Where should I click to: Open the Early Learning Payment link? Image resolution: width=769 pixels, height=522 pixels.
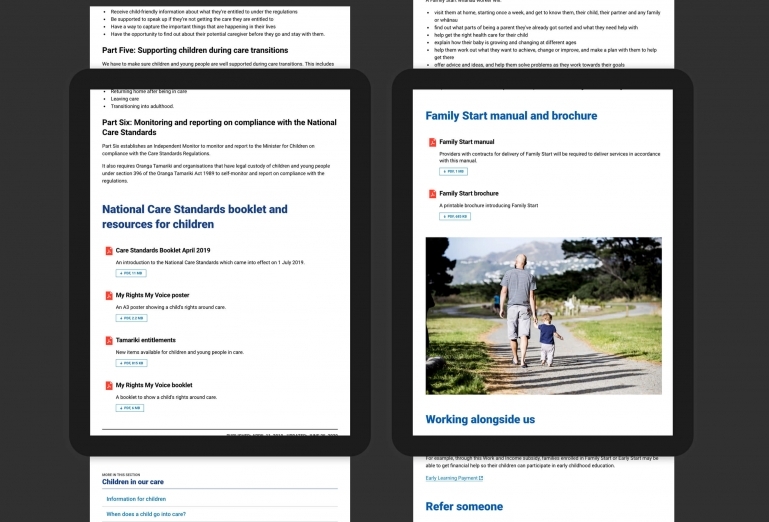tap(454, 478)
